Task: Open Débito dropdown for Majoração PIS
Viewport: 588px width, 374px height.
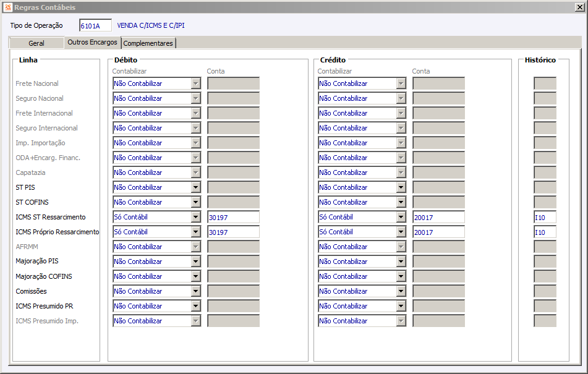Action: (196, 261)
